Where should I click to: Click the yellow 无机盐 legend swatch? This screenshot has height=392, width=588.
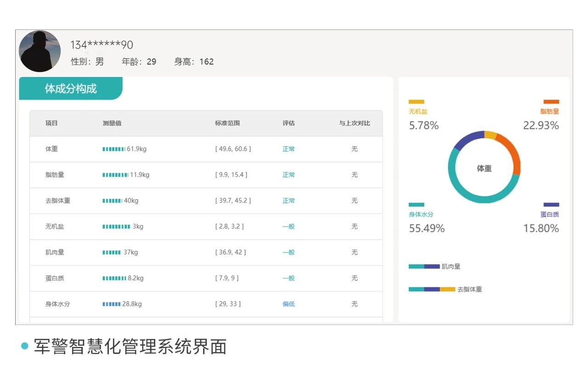pyautogui.click(x=417, y=102)
